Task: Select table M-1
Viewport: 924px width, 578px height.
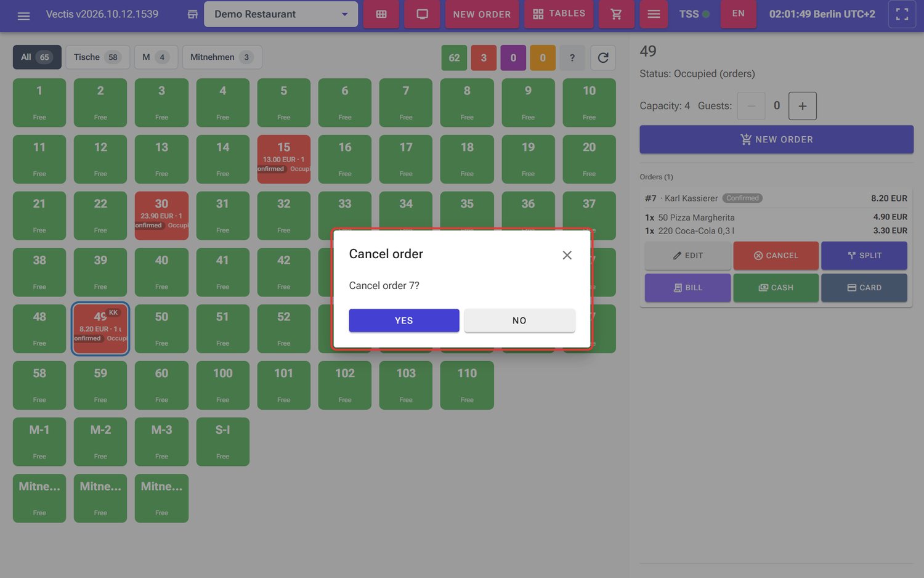Action: tap(39, 442)
